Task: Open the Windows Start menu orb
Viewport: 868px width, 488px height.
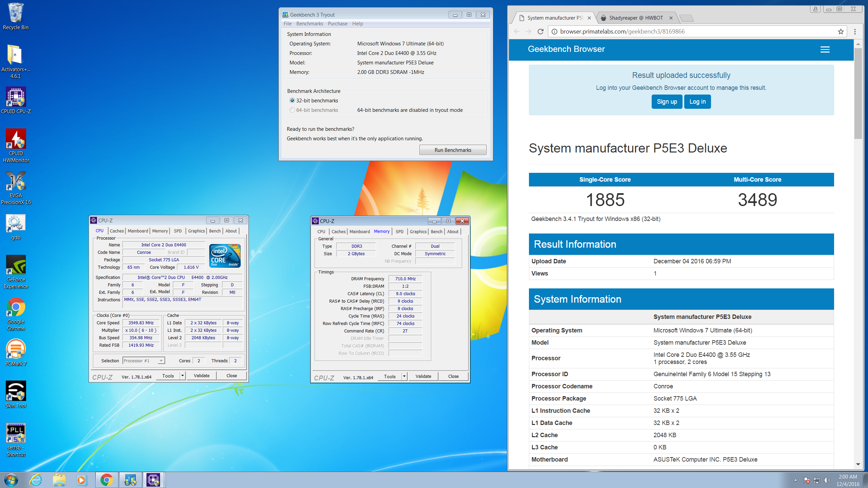Action: click(11, 480)
